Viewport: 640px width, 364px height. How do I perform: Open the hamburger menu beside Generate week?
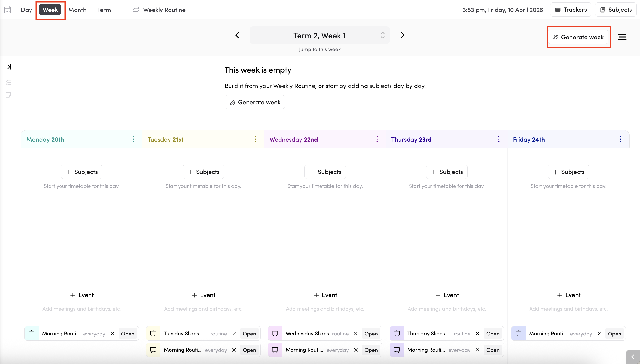[622, 37]
